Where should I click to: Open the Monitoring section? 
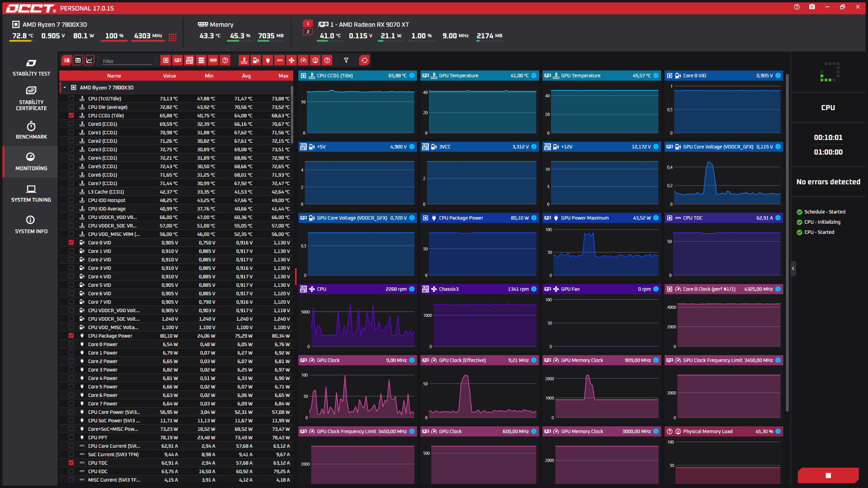point(31,162)
